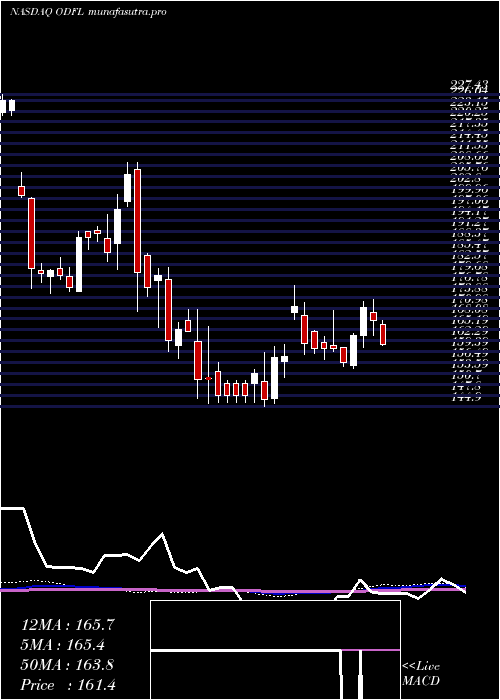Screen dimensions: 500x700
Task: Click the Price : 161.4 readout
Action: pos(68,685)
